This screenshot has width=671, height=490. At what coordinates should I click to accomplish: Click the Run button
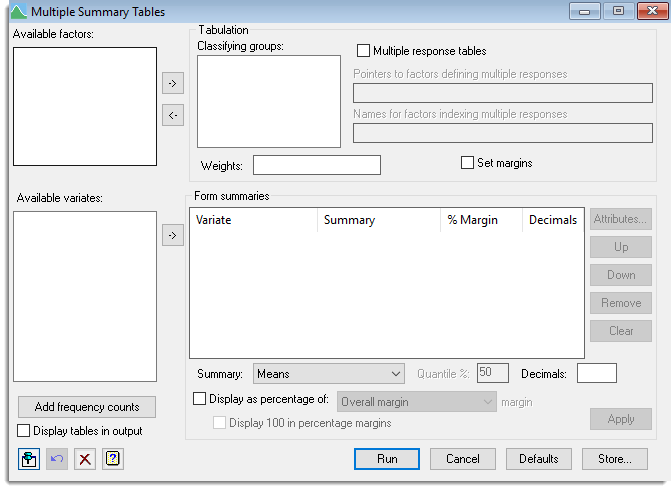(387, 459)
